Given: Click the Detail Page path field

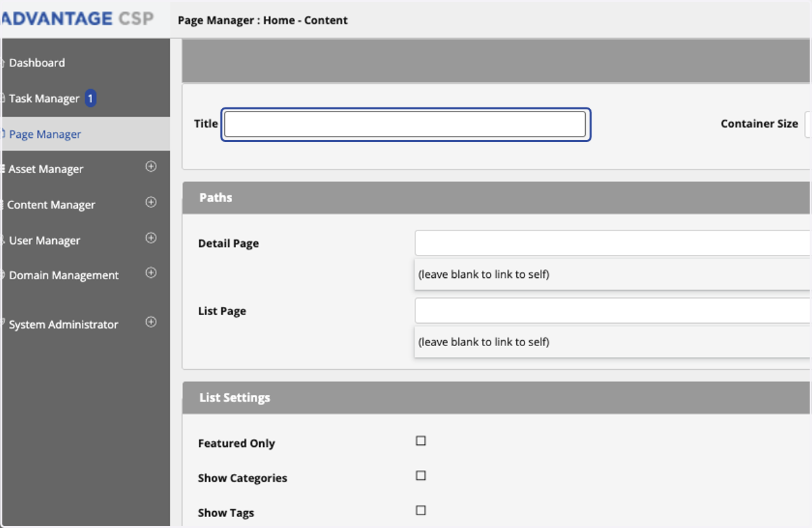Looking at the screenshot, I should [612, 243].
